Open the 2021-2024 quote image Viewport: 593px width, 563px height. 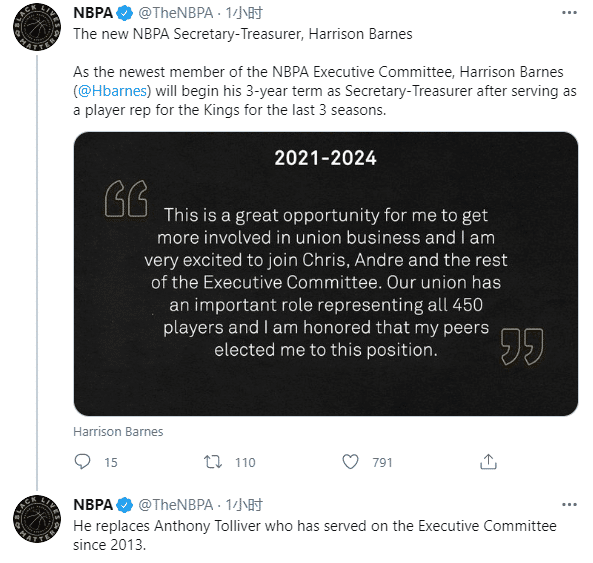(326, 274)
